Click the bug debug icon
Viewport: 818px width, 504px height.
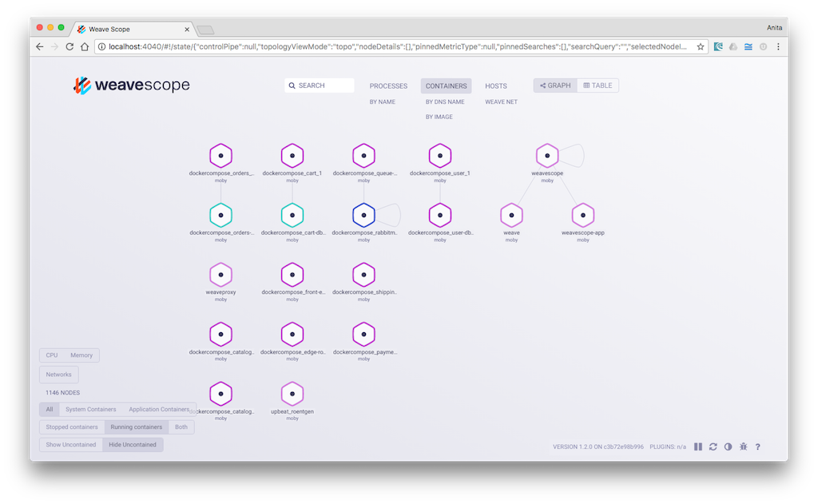point(744,446)
